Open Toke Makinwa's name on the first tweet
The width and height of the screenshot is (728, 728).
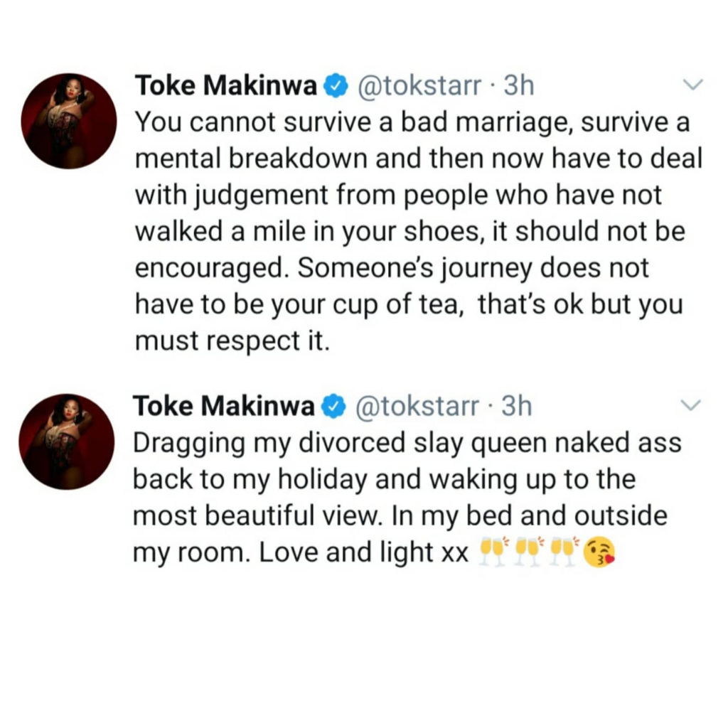(226, 87)
